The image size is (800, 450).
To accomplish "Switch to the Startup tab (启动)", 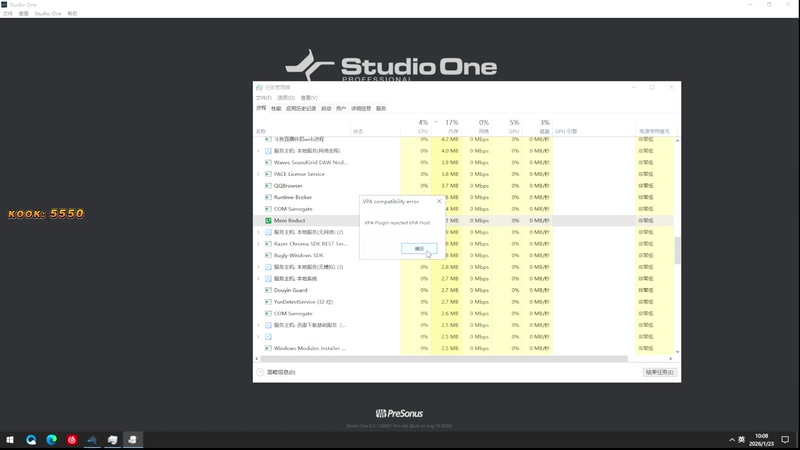I will point(326,109).
